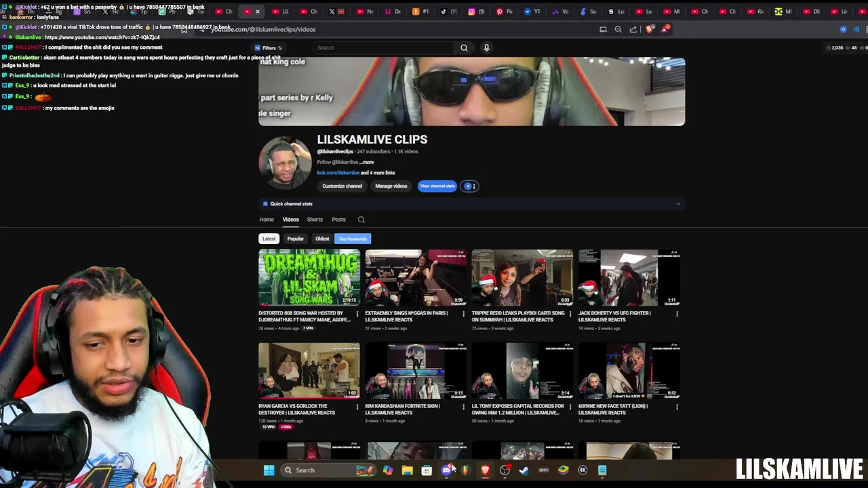
Task: Open the Windows Start menu
Action: [x=269, y=470]
